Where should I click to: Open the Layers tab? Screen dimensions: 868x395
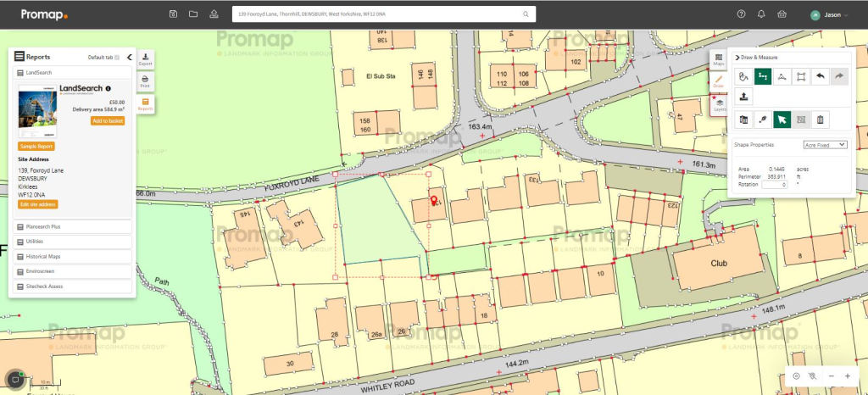pos(719,105)
